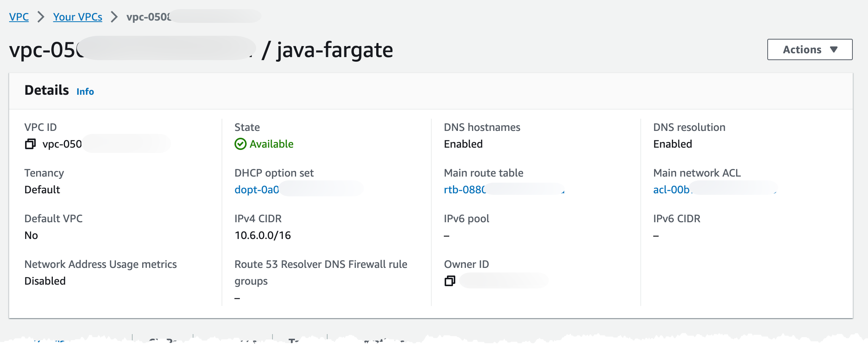Click the IPv4 CIDR value 10.6.0.0/16
This screenshot has width=868, height=344.
(263, 235)
